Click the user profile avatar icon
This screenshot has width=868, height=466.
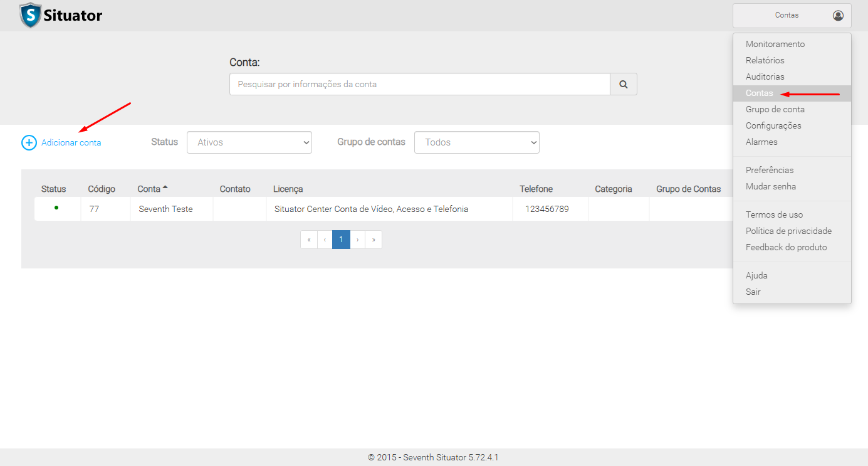pos(838,16)
